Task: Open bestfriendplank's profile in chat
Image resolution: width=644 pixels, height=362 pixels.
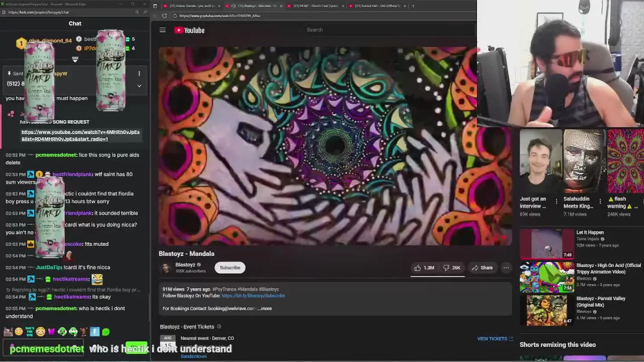Action: (72, 174)
